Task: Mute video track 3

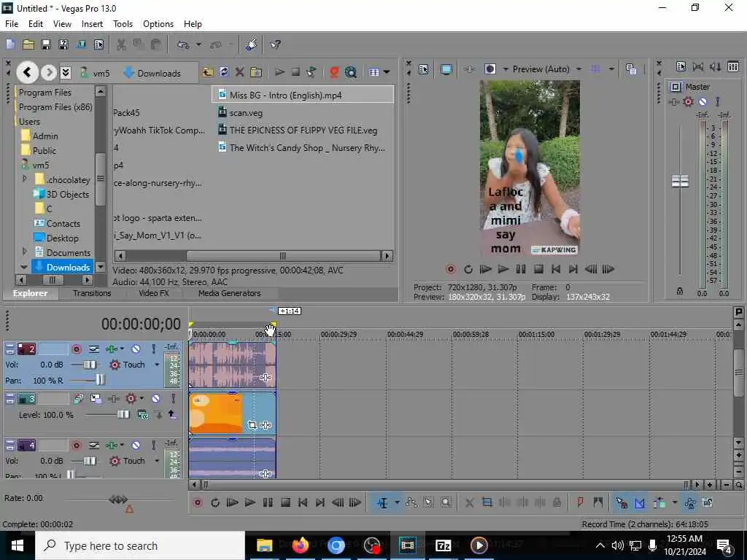Action: coord(156,398)
